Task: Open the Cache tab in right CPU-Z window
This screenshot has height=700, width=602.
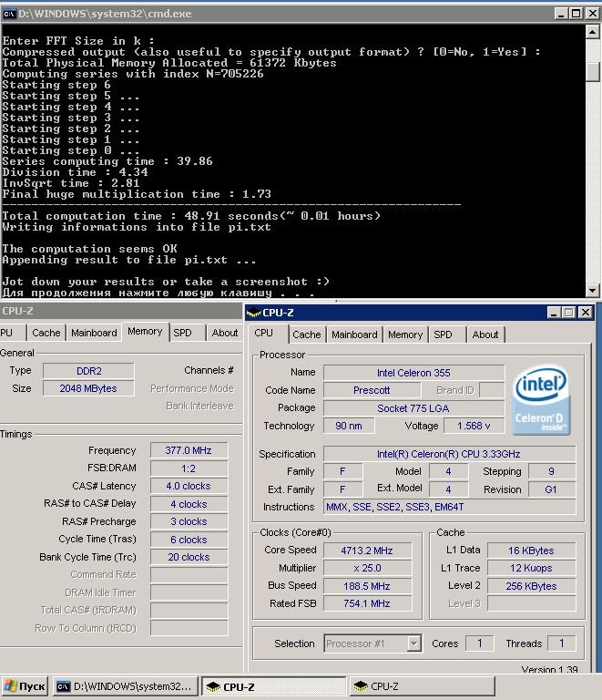Action: [307, 335]
